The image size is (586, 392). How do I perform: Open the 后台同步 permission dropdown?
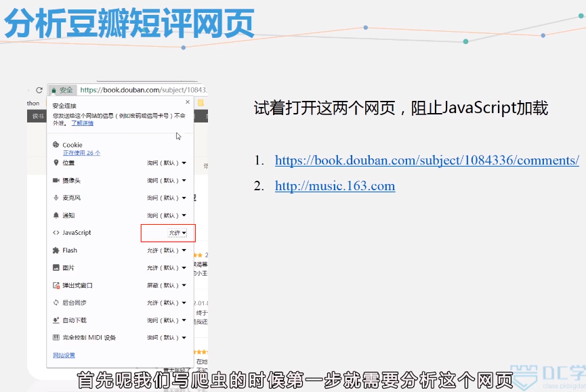[166, 303]
